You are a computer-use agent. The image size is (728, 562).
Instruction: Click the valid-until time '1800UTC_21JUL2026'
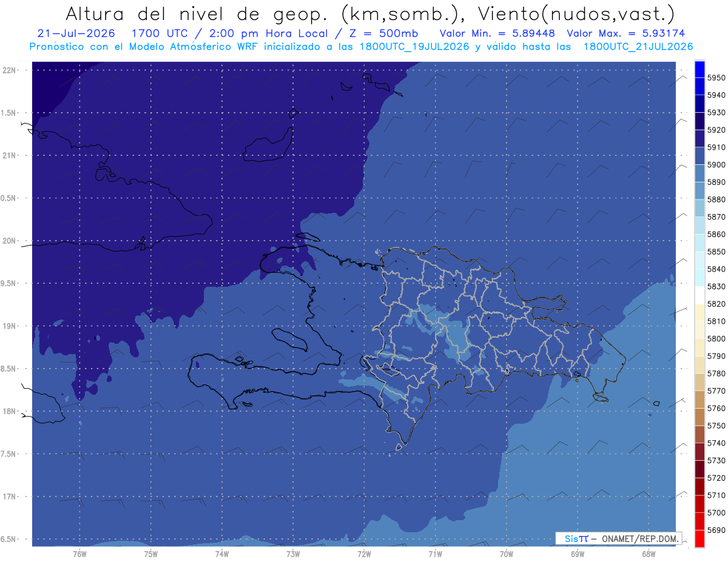tap(638, 47)
